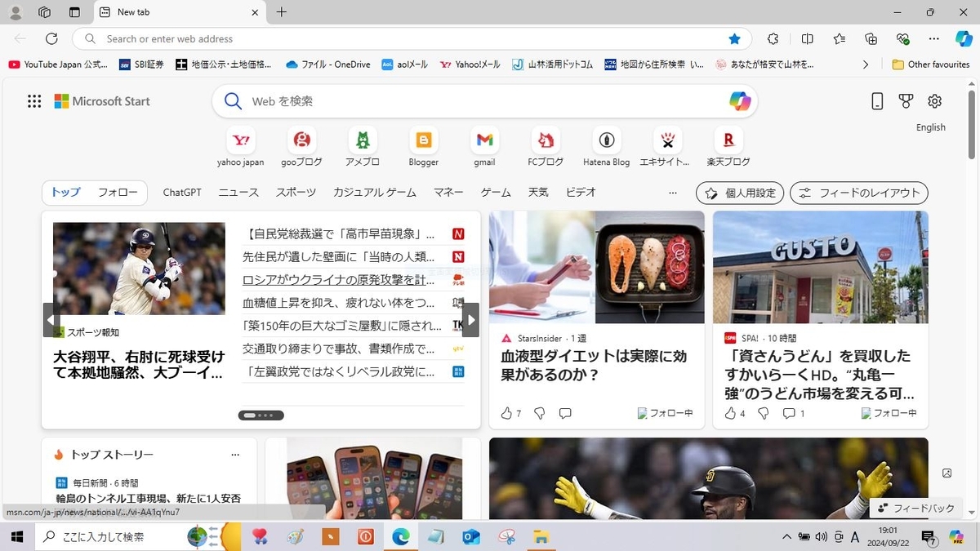The height and width of the screenshot is (551, 980).
Task: Click 個人用設定 button
Action: click(x=740, y=193)
